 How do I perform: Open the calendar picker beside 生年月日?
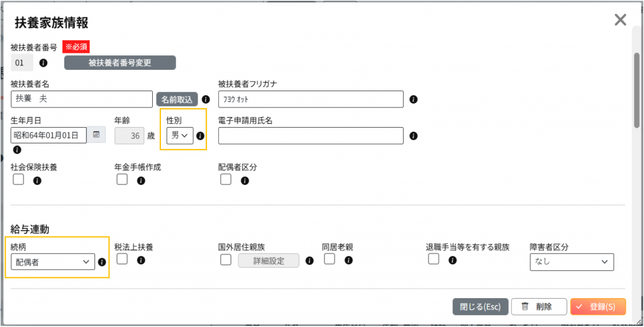[96, 135]
